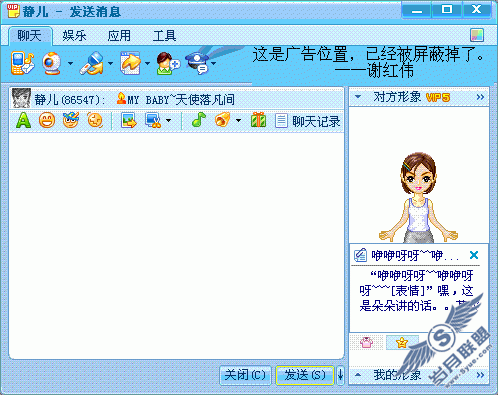Click the 发送(S) send button
The image size is (498, 395).
click(305, 375)
